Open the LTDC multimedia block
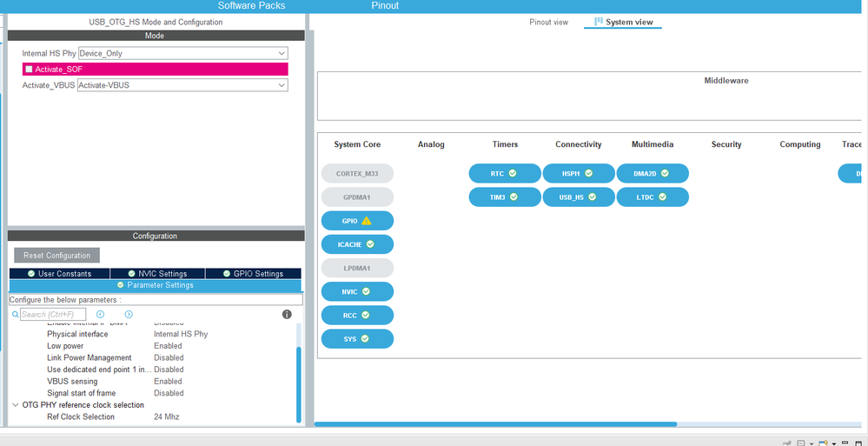 653,197
